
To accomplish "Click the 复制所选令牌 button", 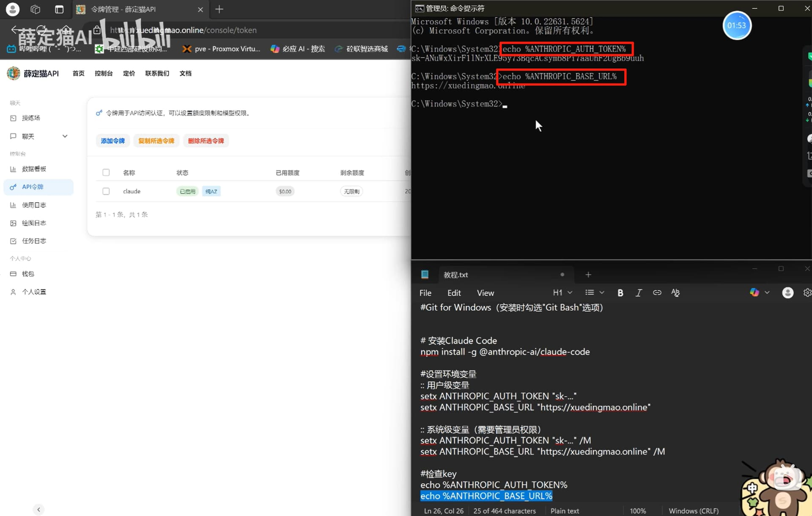I will pos(156,141).
